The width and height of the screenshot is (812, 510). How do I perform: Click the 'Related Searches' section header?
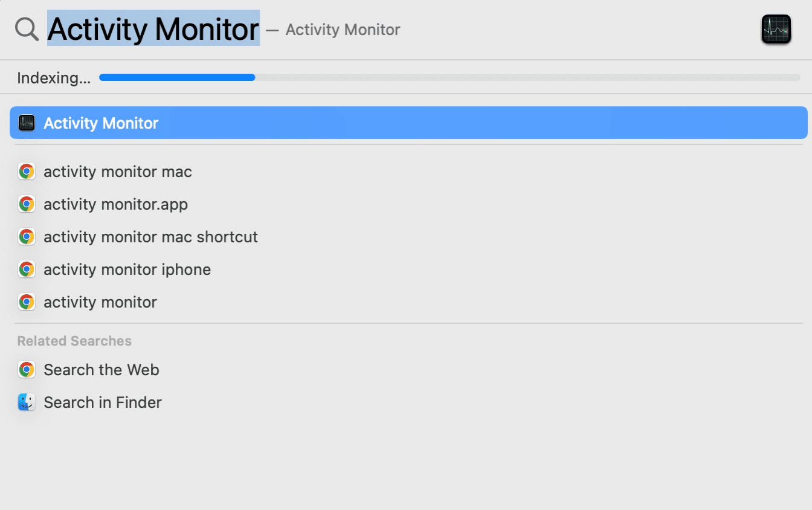(x=74, y=340)
